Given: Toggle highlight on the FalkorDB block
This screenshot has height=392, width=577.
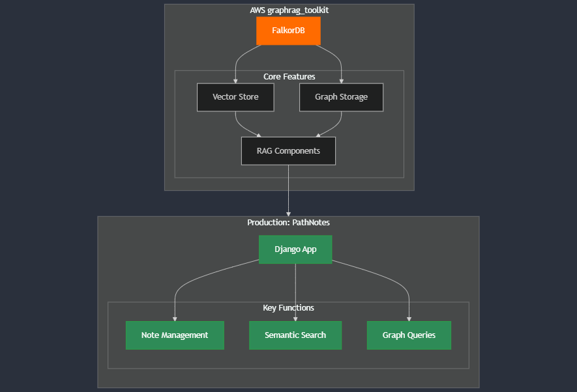Looking at the screenshot, I should pyautogui.click(x=288, y=30).
